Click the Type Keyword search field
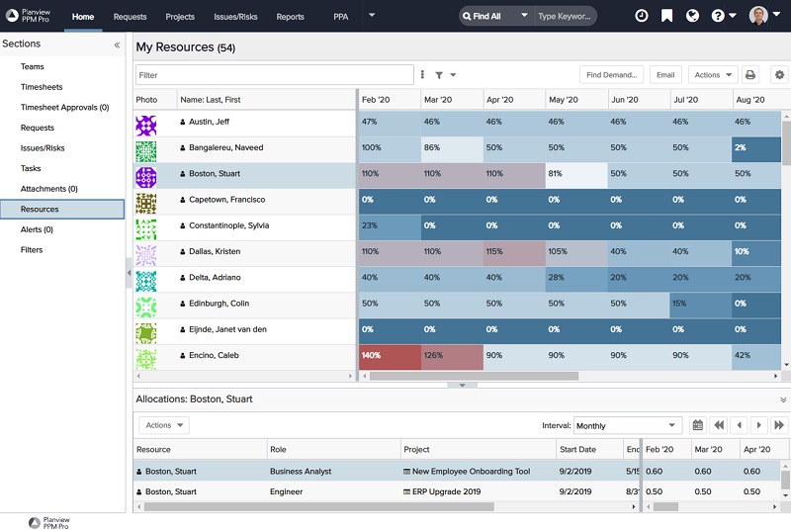791x532 pixels. pyautogui.click(x=565, y=16)
